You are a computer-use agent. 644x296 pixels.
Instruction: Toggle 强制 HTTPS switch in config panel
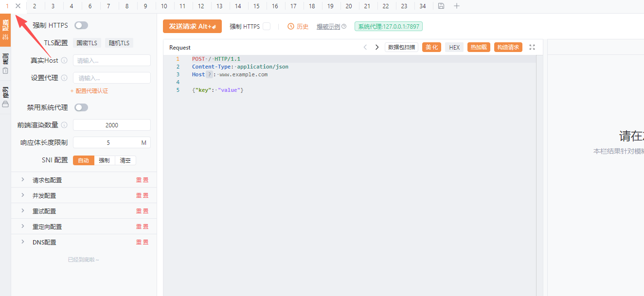tap(81, 25)
